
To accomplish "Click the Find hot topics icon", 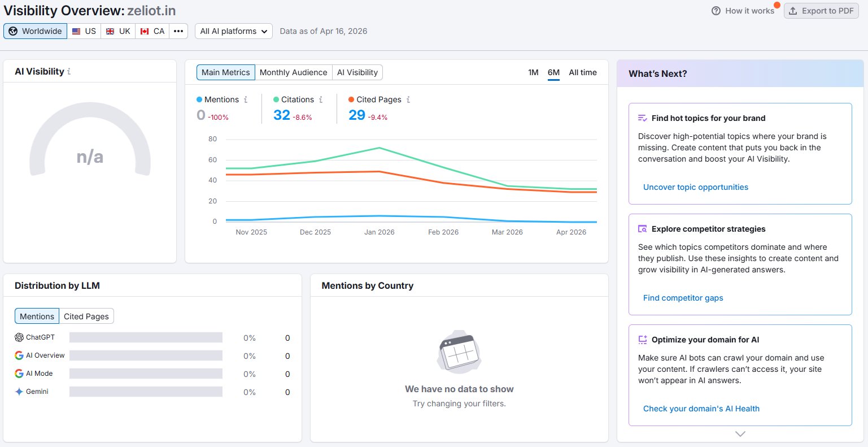I will coord(643,118).
